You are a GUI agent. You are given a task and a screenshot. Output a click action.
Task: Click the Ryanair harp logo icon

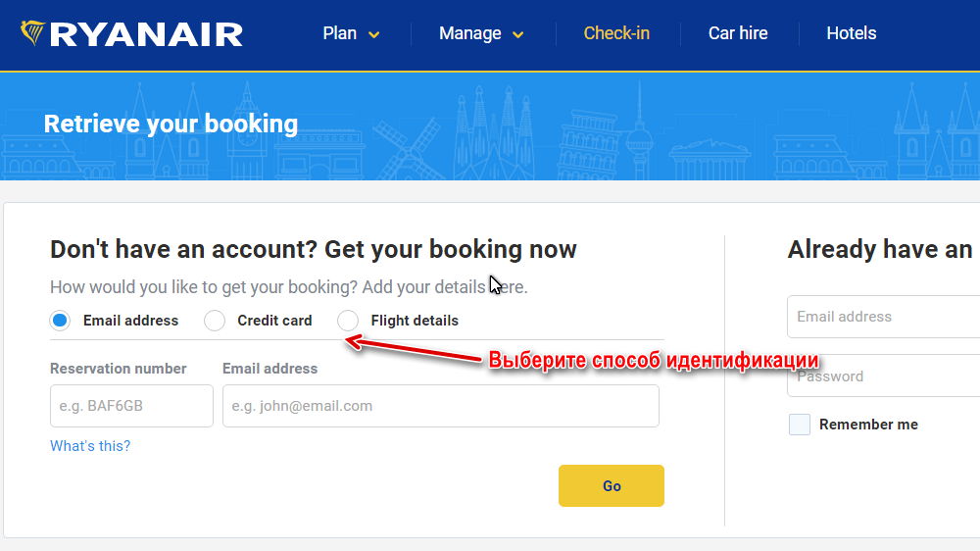pos(32,33)
